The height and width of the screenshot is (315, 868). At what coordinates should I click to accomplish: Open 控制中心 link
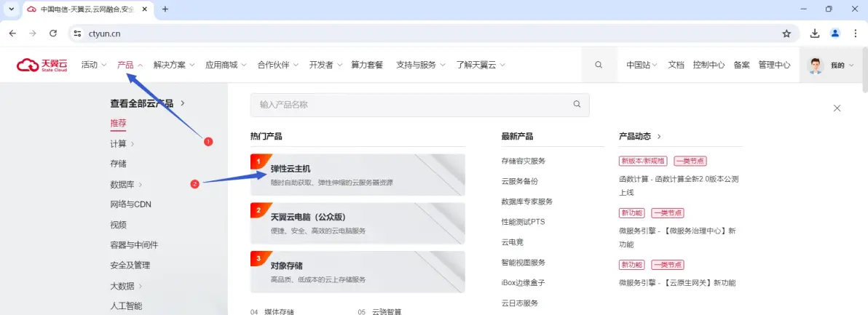tap(709, 65)
